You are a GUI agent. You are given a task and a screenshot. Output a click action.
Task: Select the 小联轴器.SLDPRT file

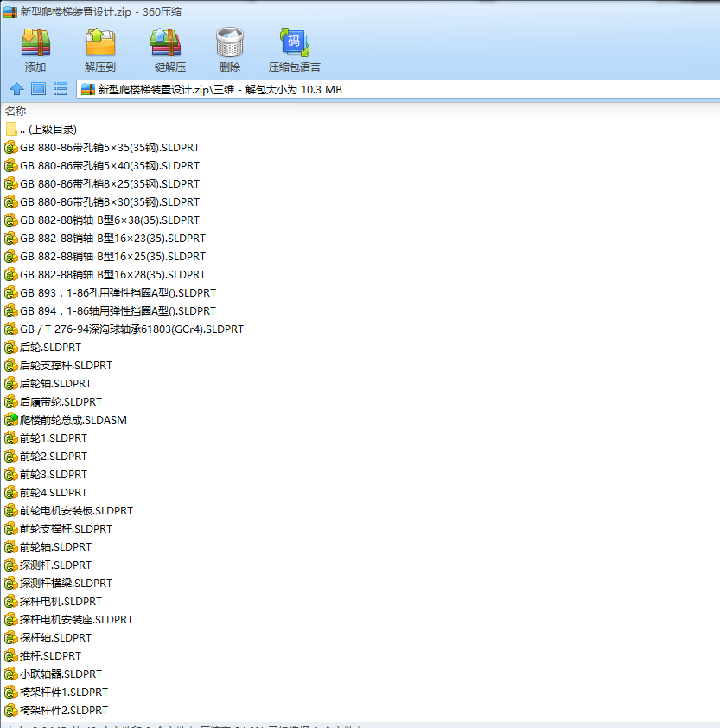tap(54, 674)
